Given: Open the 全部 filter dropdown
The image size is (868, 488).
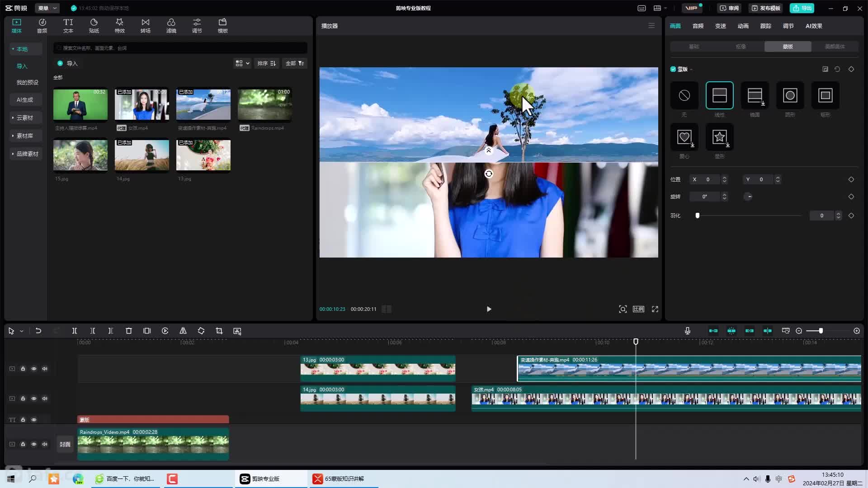Looking at the screenshot, I should [295, 63].
